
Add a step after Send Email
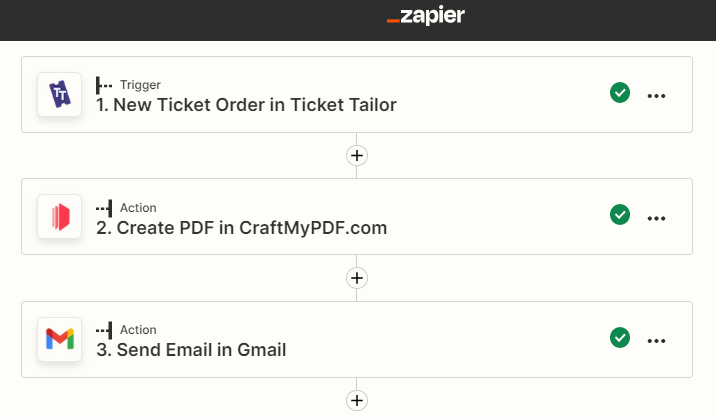[357, 400]
